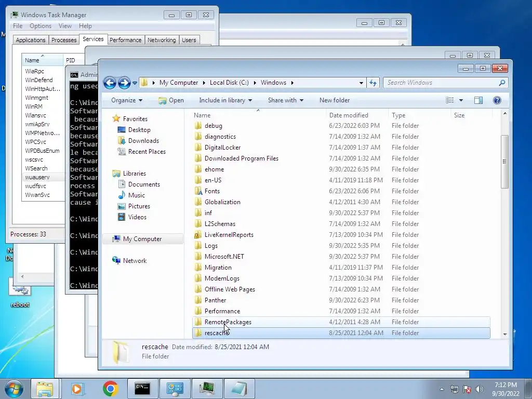Switch to Task Manager Users tab
This screenshot has width=532, height=399.
click(x=189, y=40)
